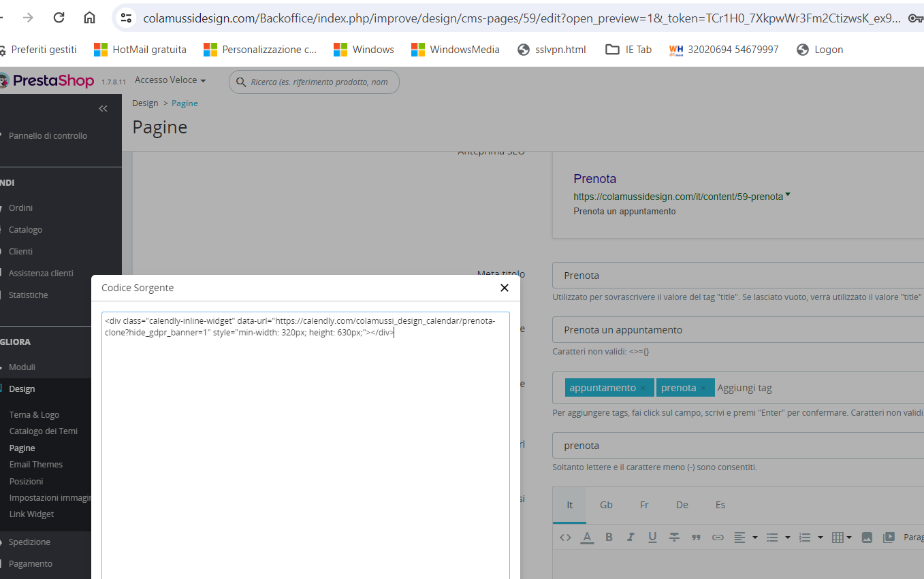Viewport: 924px width, 579px height.
Task: Go to browser home page
Action: point(89,18)
